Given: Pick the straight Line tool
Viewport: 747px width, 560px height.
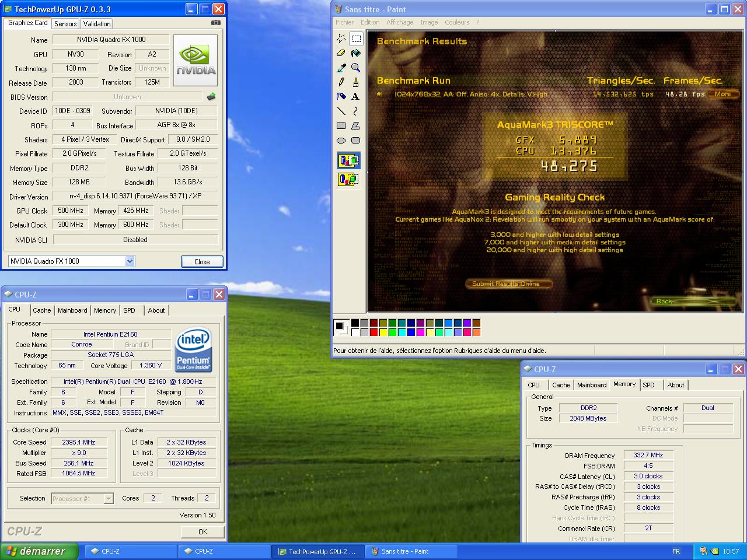Looking at the screenshot, I should pos(341,111).
